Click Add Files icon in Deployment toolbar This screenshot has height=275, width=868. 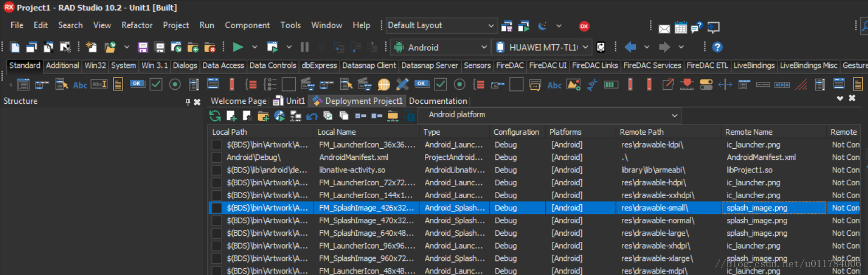click(231, 116)
